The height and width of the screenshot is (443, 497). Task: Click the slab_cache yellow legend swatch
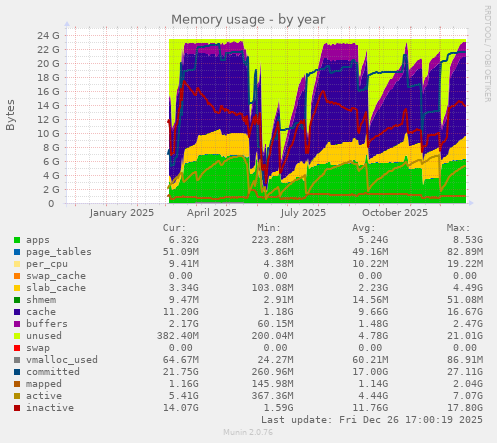17,288
